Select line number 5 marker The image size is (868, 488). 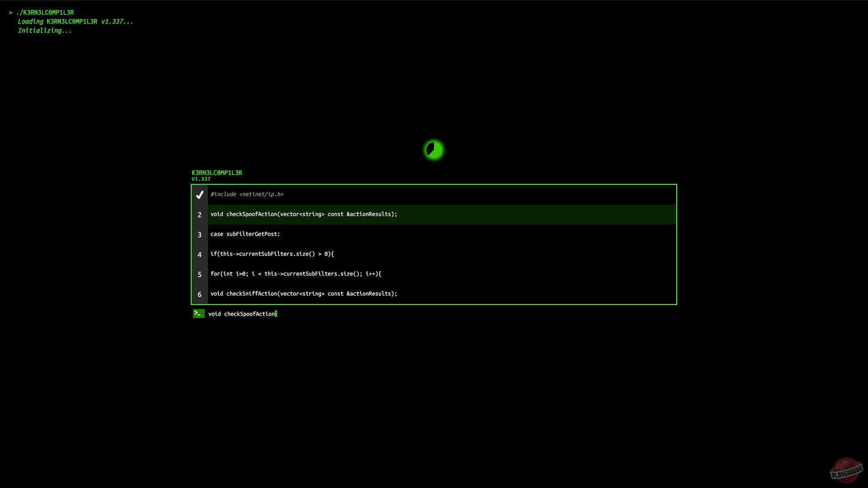(199, 274)
